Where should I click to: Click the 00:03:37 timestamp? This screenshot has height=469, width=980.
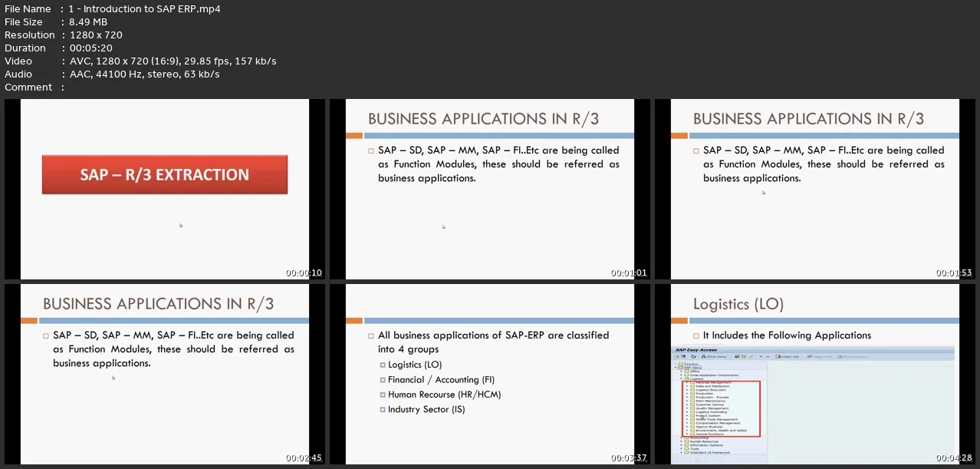click(x=629, y=457)
